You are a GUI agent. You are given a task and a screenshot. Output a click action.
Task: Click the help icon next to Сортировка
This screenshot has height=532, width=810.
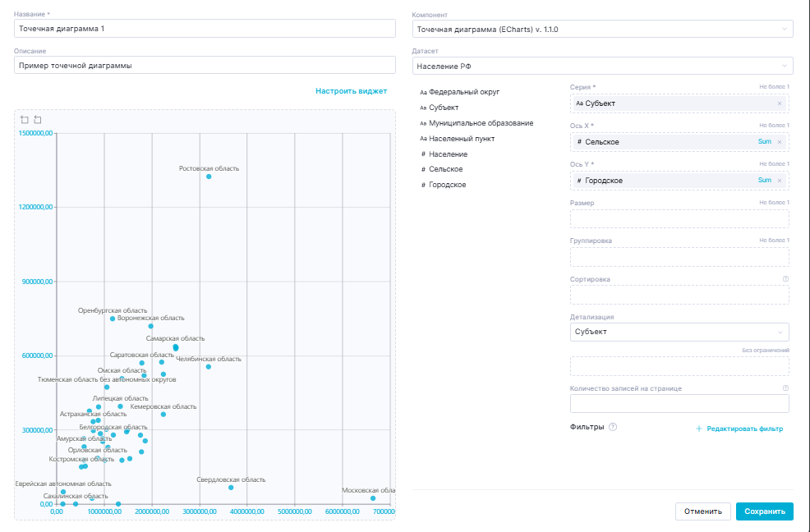point(785,279)
